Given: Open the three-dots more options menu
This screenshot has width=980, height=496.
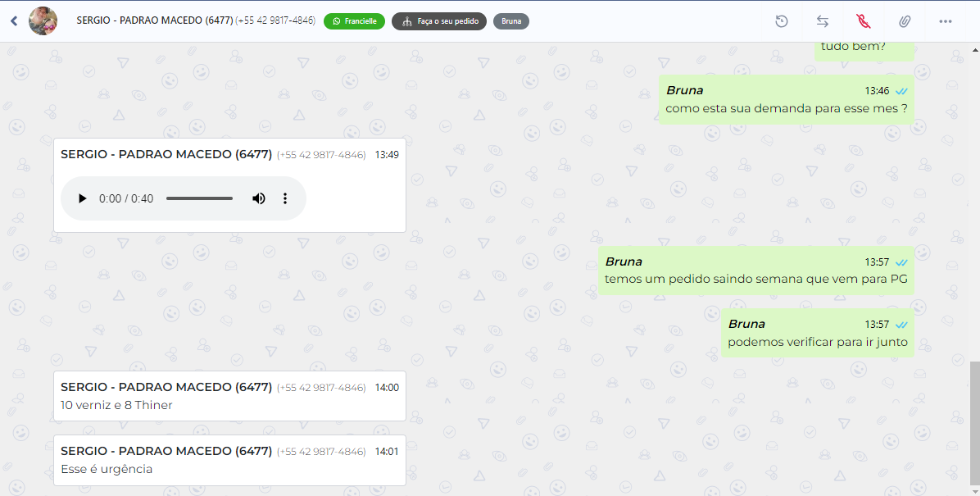Looking at the screenshot, I should click(945, 21).
